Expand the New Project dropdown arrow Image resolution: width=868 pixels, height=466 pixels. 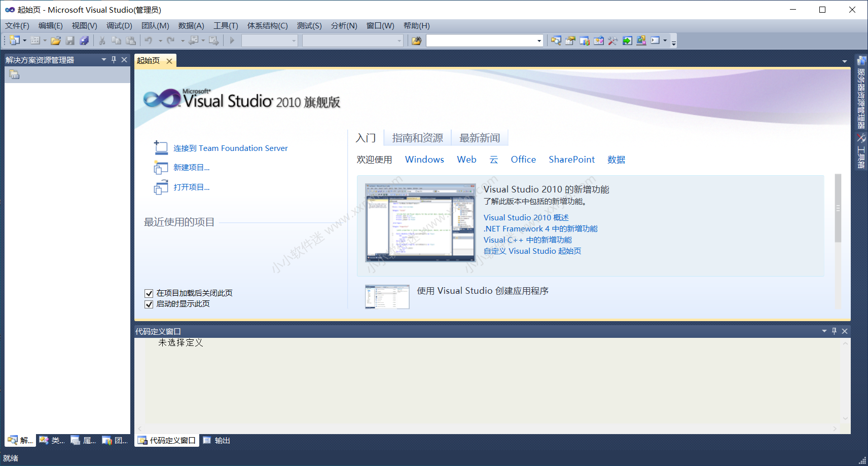[24, 41]
